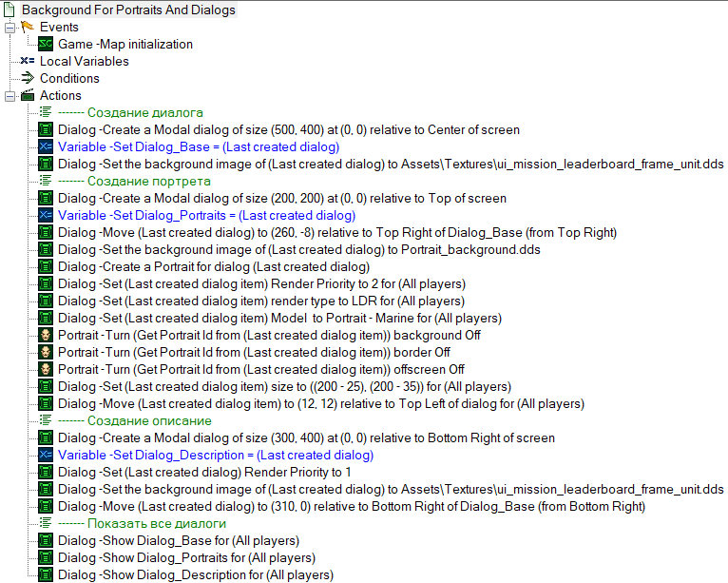Click the Conditions arrow icon
Viewport: 728px width, 583px height.
click(x=28, y=78)
